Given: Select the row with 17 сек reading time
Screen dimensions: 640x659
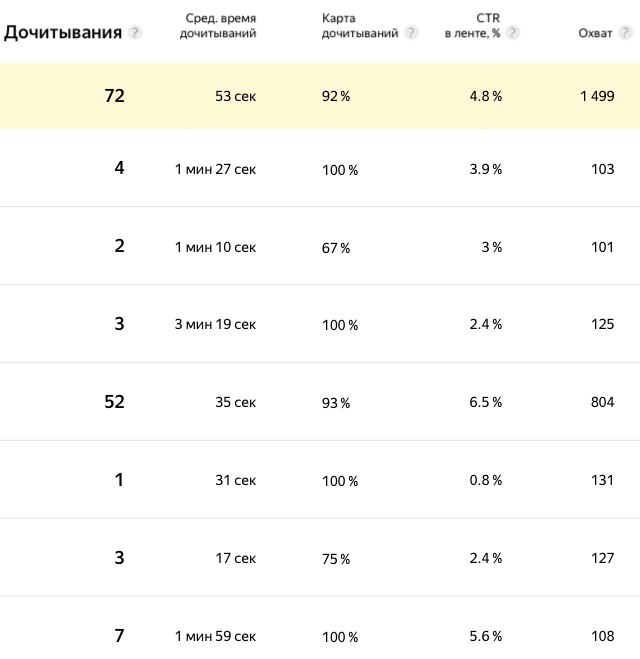Looking at the screenshot, I should pyautogui.click(x=320, y=557).
